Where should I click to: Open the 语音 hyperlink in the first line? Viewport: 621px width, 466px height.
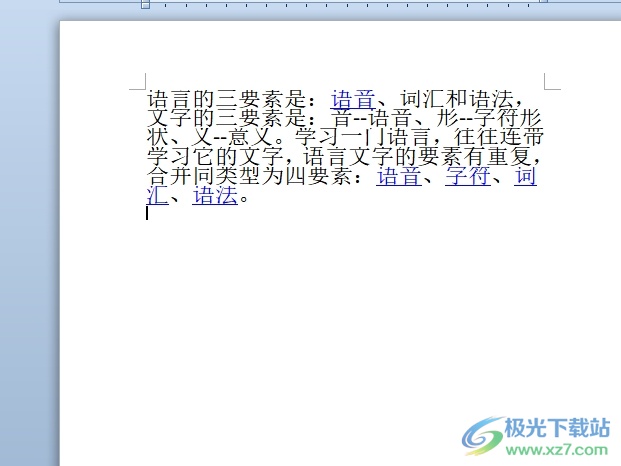[353, 99]
